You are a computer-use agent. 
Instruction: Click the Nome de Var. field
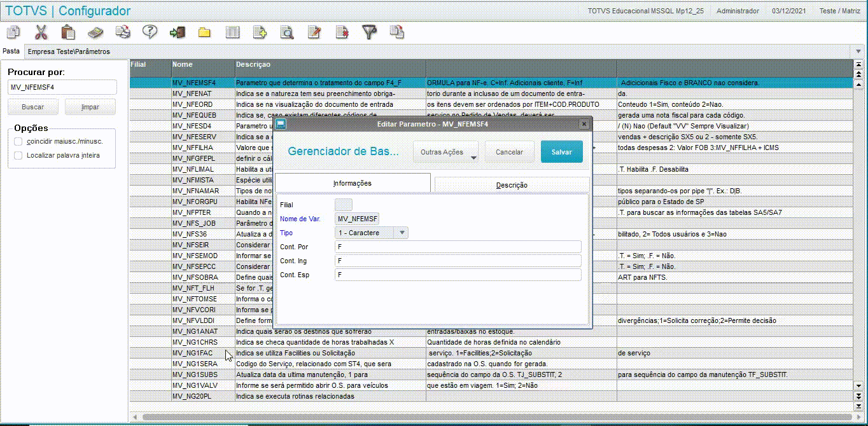[357, 219]
